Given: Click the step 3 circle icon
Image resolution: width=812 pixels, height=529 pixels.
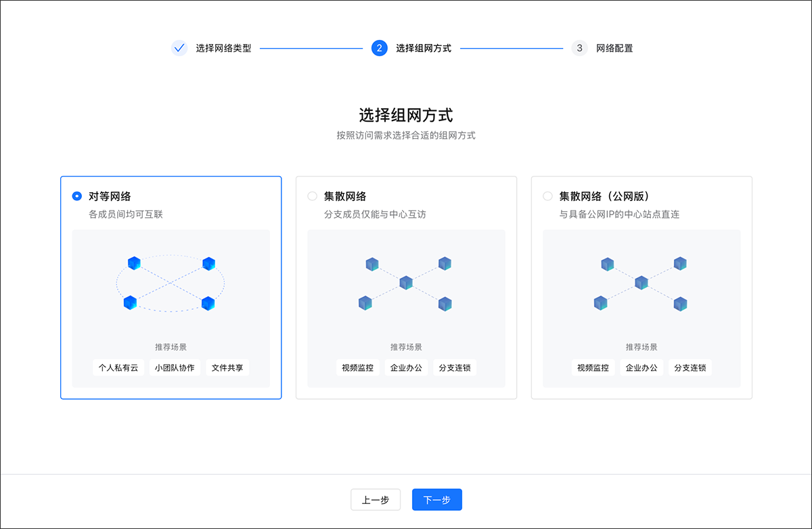Looking at the screenshot, I should (x=579, y=48).
